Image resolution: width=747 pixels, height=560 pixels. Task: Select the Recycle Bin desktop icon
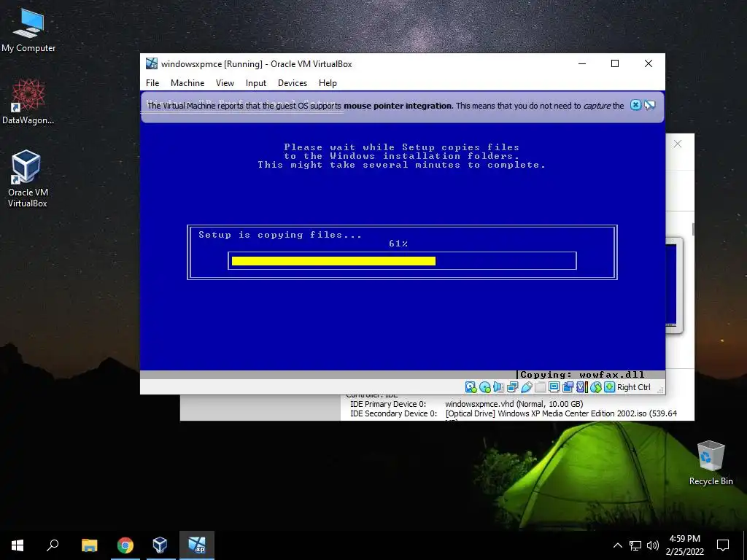[711, 463]
